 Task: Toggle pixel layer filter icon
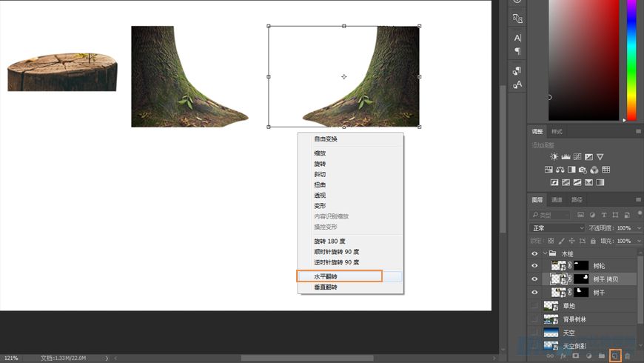click(x=580, y=215)
